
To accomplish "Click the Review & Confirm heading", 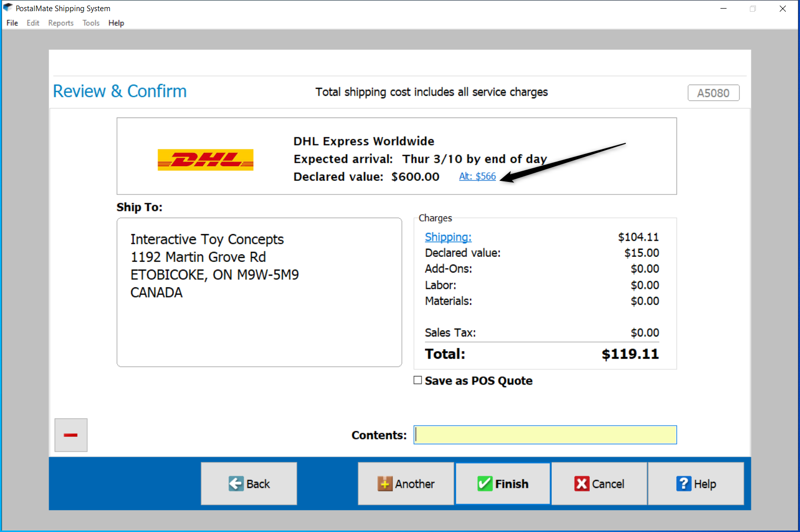I will pyautogui.click(x=120, y=91).
